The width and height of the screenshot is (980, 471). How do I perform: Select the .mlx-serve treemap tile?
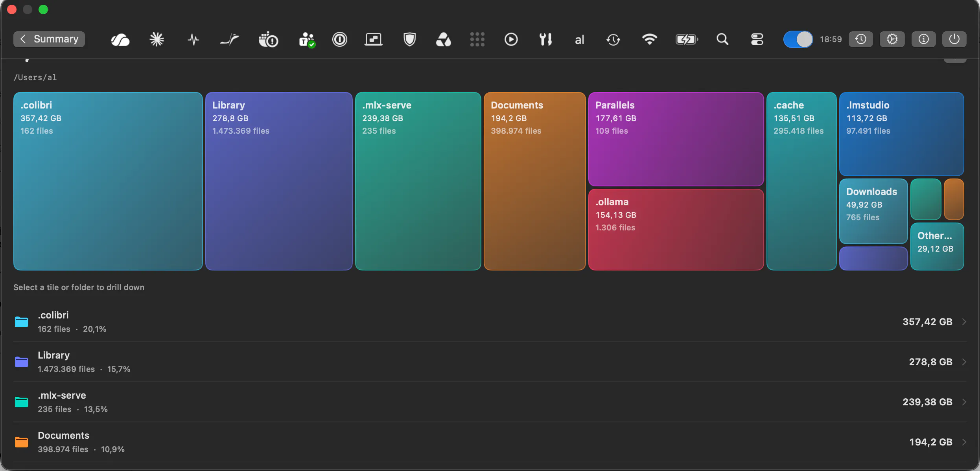418,181
